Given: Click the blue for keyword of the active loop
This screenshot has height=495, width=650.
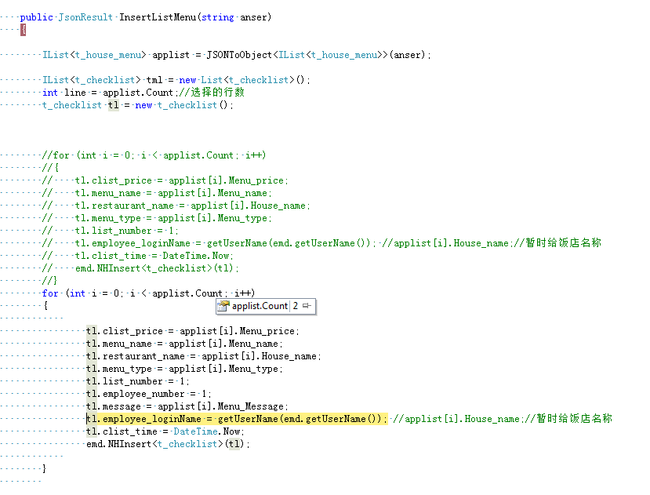Looking at the screenshot, I should [x=50, y=294].
